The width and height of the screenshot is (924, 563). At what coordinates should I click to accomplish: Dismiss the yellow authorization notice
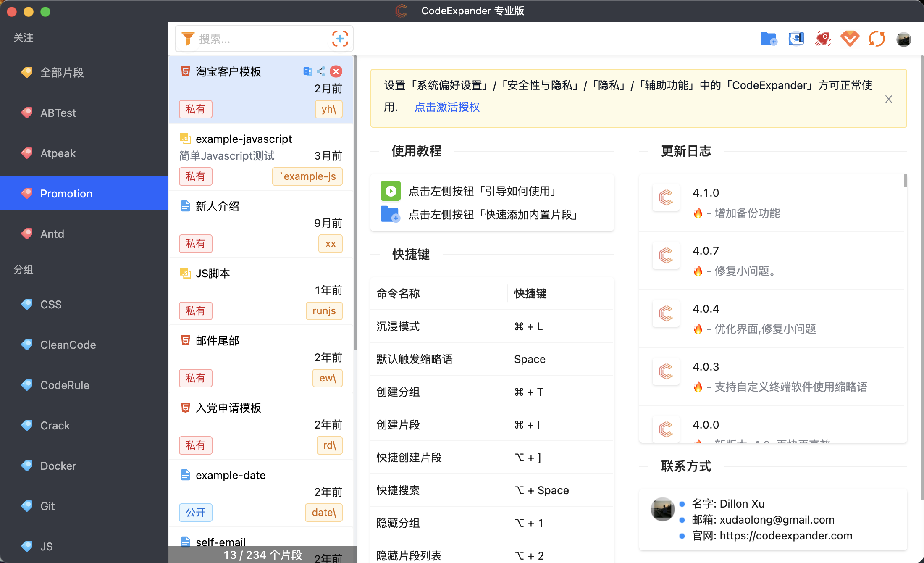click(x=888, y=99)
